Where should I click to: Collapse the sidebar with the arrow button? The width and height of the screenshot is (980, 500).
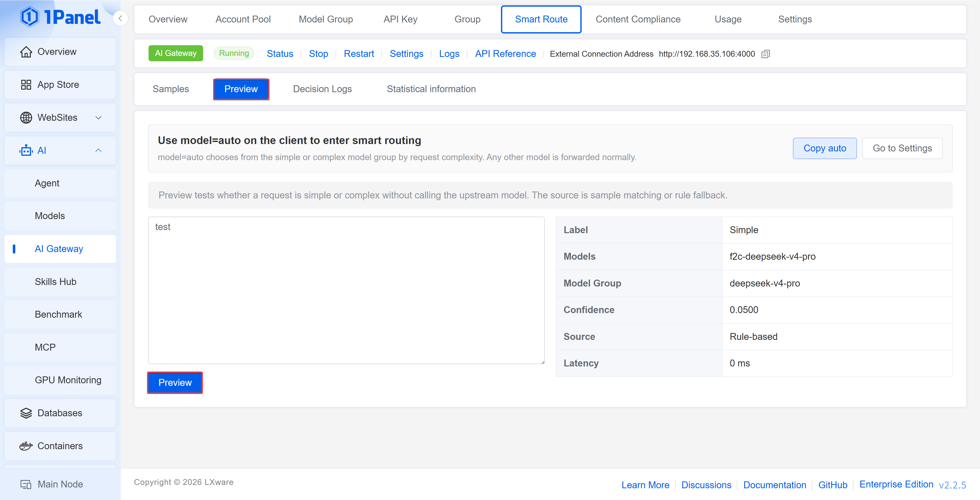click(x=120, y=18)
